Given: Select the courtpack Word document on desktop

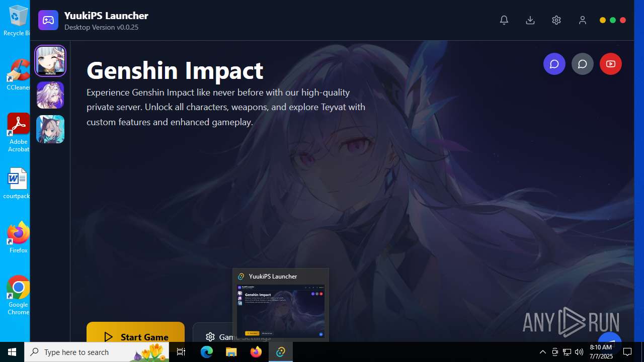Looking at the screenshot, I should (17, 184).
